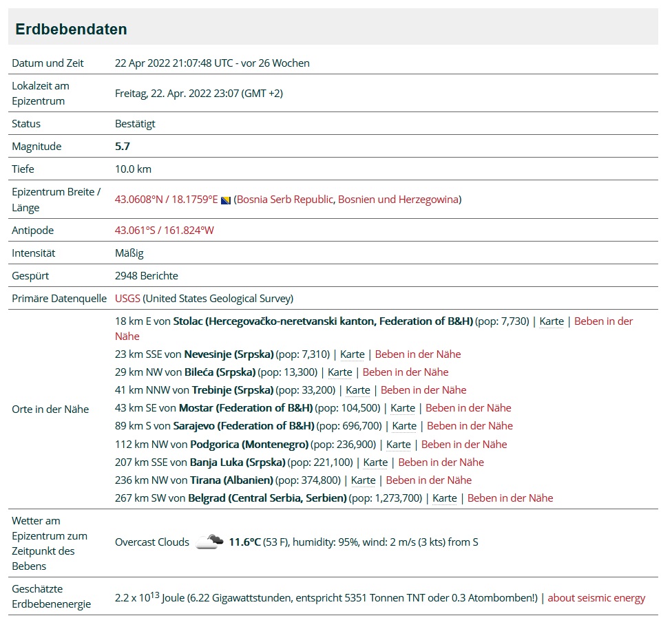Open the epicenter coordinates link 43.0608°N

click(x=166, y=200)
